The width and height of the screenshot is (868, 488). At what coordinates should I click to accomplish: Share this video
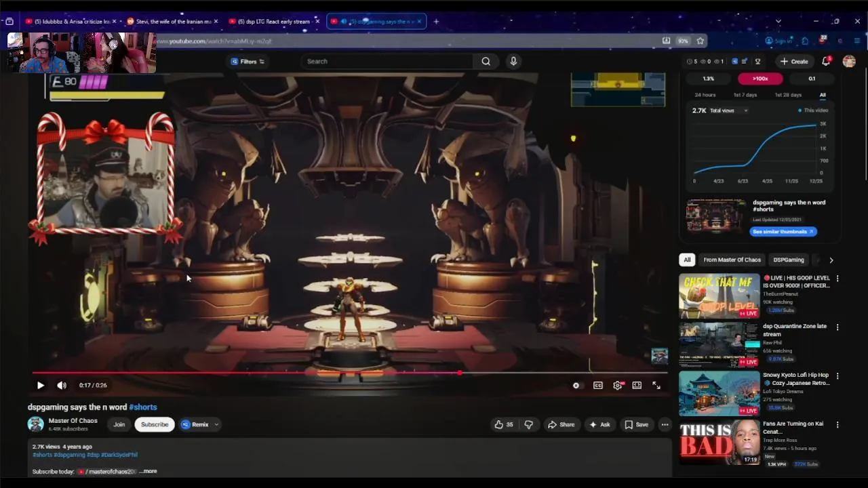pos(561,424)
